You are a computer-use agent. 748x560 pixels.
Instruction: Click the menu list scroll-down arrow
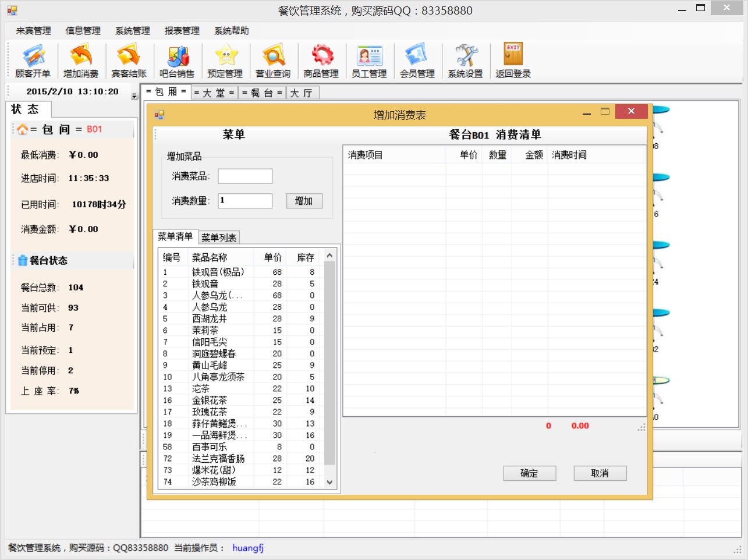[x=329, y=482]
